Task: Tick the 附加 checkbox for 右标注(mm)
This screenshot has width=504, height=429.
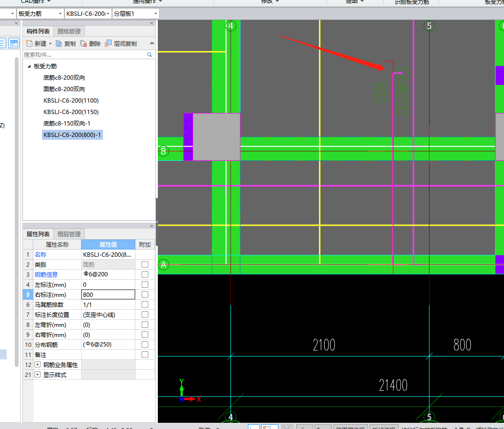Action: point(145,294)
